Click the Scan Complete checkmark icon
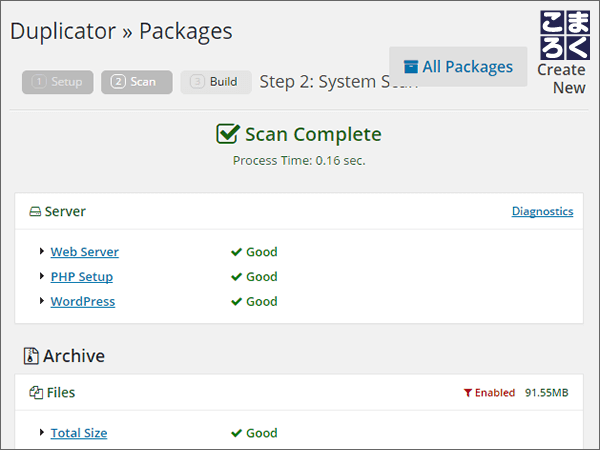600x450 pixels. [x=228, y=134]
